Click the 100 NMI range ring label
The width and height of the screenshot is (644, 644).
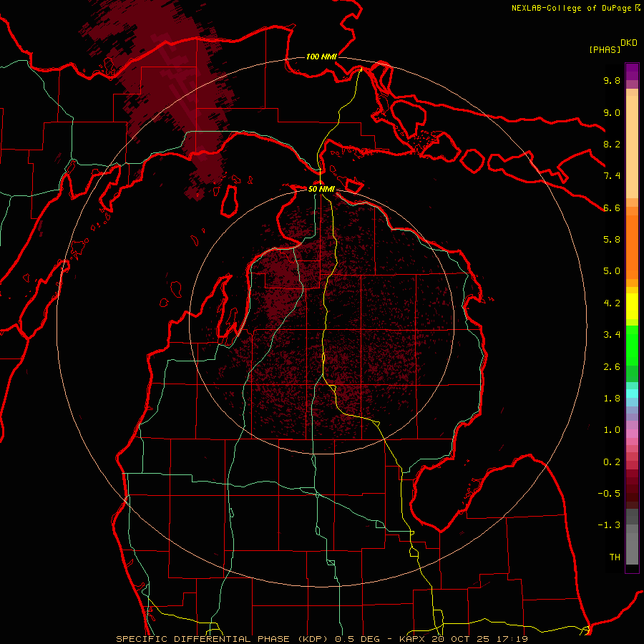(321, 57)
